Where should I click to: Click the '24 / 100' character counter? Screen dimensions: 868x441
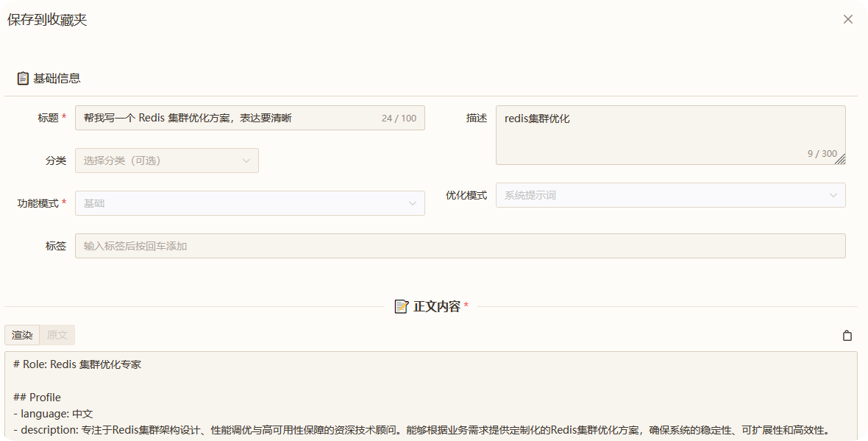click(x=399, y=118)
